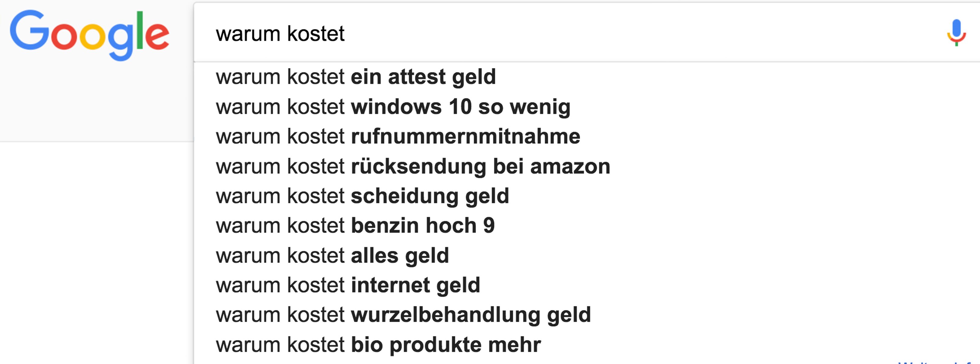The width and height of the screenshot is (980, 364).
Task: Click the green letter l in the logo
Action: (x=140, y=30)
